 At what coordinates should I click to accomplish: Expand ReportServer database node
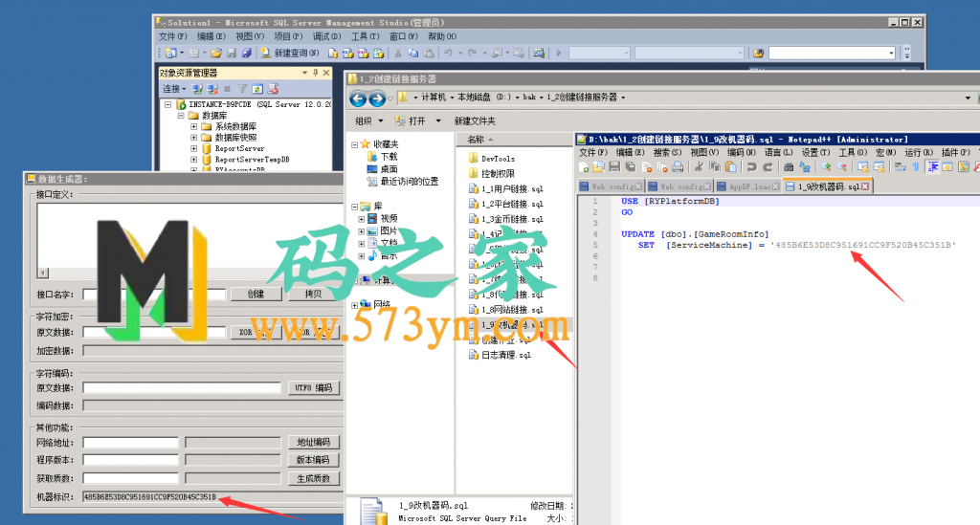[x=193, y=148]
